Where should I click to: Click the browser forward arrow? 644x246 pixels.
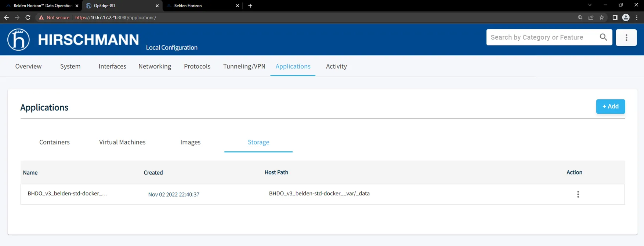(17, 18)
